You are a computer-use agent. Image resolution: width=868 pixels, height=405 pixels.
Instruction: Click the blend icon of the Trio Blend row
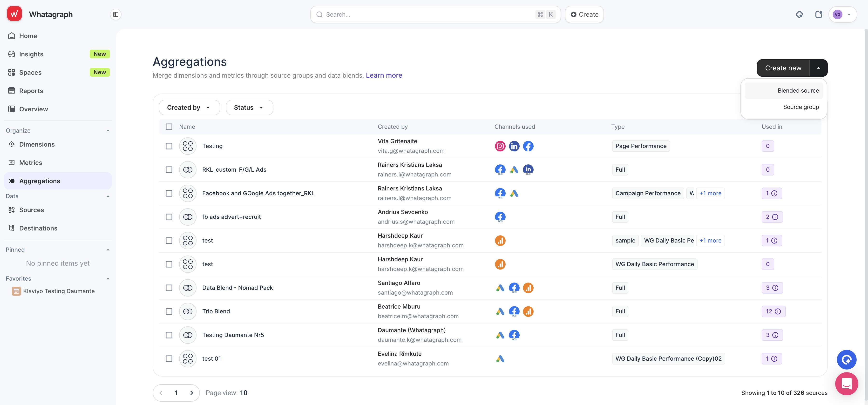coord(188,311)
